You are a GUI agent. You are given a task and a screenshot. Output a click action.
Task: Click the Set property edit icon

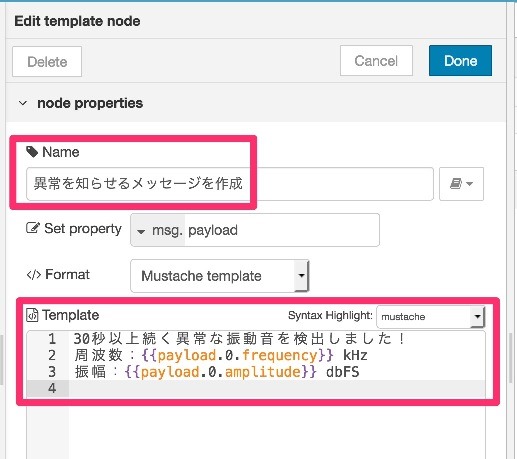coord(33,228)
